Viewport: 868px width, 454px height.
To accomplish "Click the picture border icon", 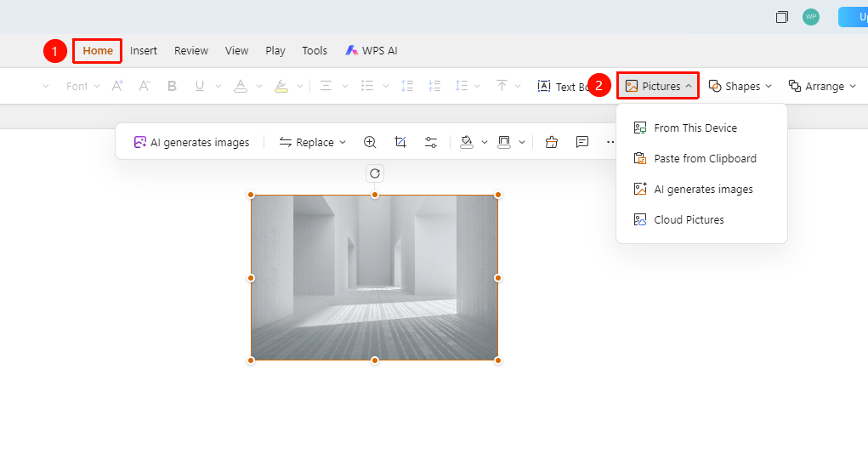I will coord(504,142).
